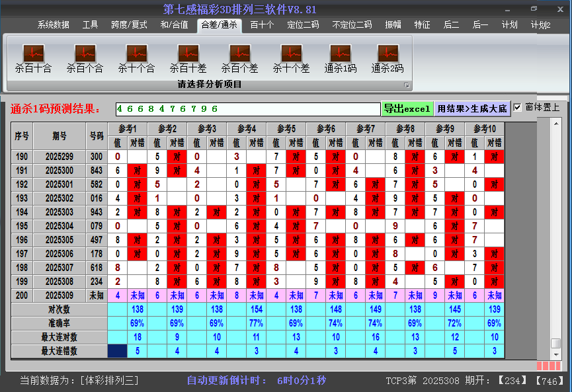Click the prediction result number field
The width and height of the screenshot is (572, 392).
coord(247,108)
